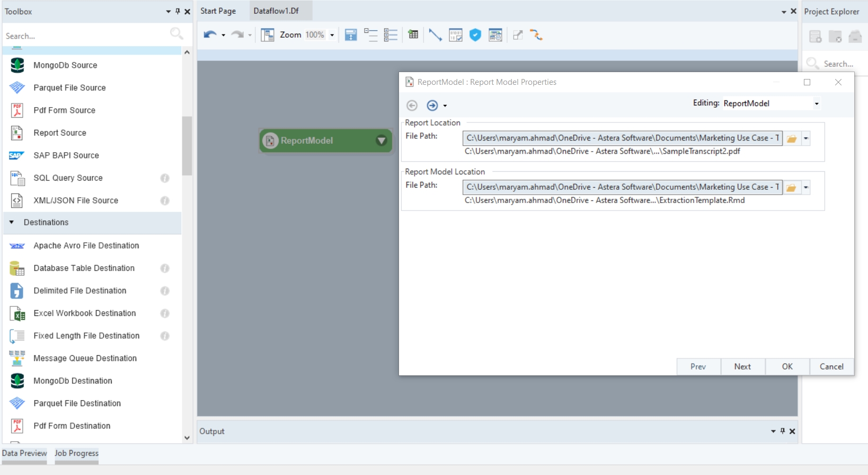Viewport: 868px width, 475px height.
Task: Open folder browser for Report Model Location
Action: [x=792, y=188]
